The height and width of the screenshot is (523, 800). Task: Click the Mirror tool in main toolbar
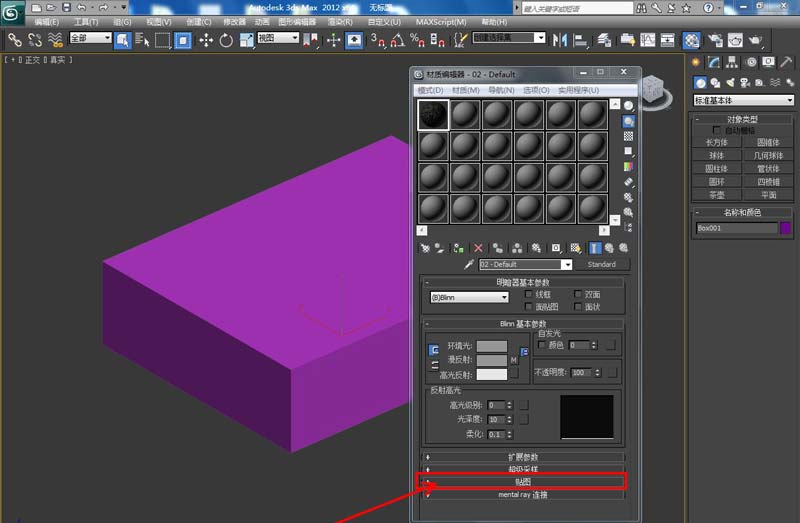pyautogui.click(x=559, y=40)
